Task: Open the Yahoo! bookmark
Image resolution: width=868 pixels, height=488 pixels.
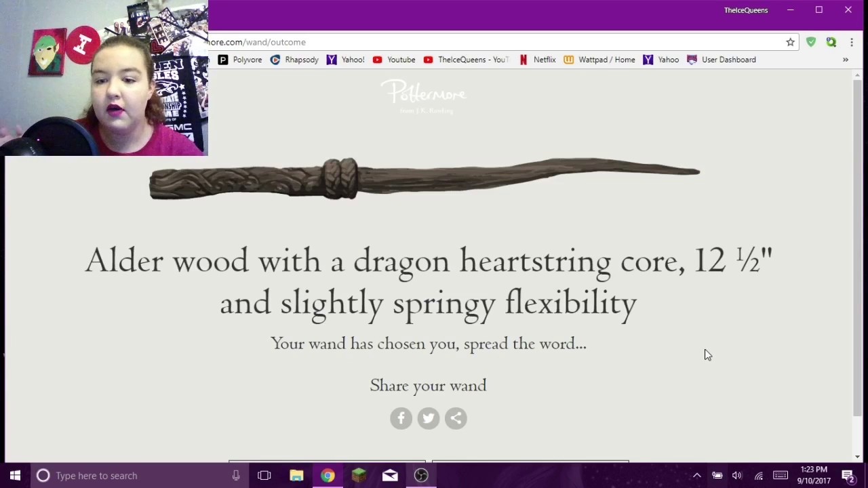Action: pyautogui.click(x=345, y=60)
